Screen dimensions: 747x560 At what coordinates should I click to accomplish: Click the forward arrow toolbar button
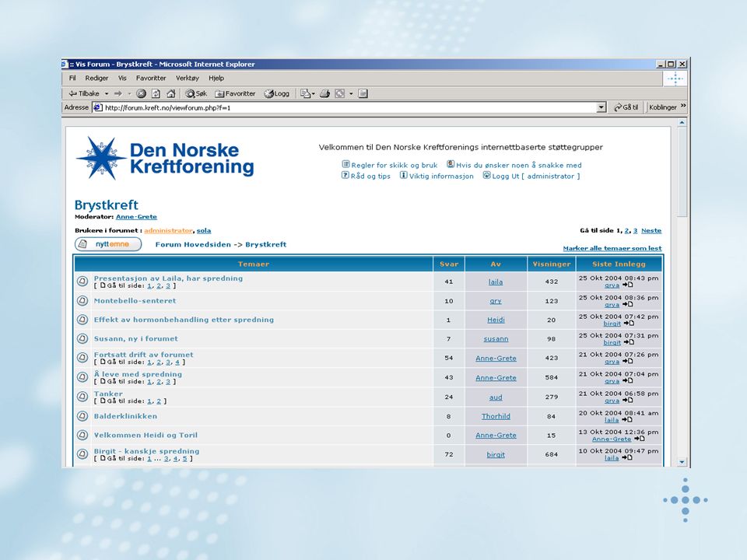(118, 94)
